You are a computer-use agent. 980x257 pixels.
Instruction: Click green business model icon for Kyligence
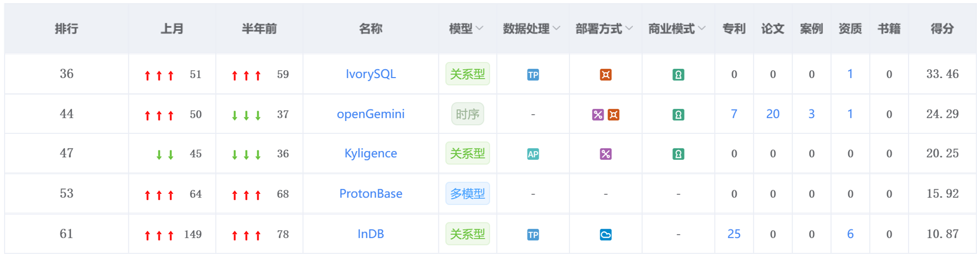point(678,154)
